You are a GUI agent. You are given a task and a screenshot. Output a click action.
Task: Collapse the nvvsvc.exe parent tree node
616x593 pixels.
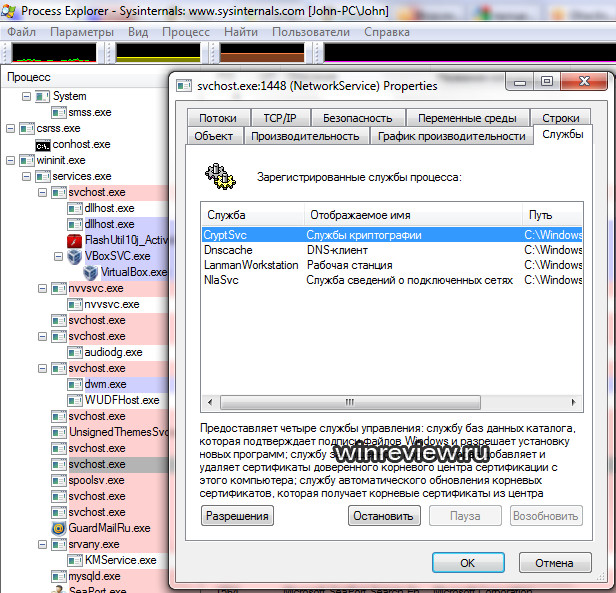pyautogui.click(x=42, y=289)
